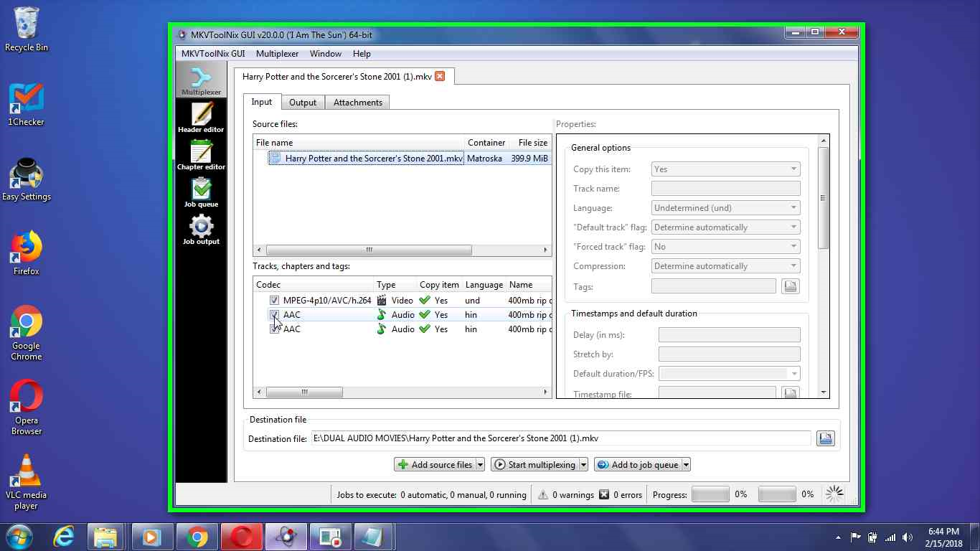The height and width of the screenshot is (551, 980).
Task: Click the Start multiplexing button
Action: click(535, 465)
